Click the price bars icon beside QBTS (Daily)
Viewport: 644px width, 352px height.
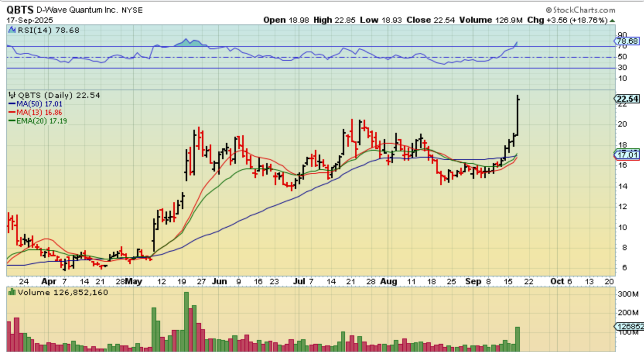point(12,95)
